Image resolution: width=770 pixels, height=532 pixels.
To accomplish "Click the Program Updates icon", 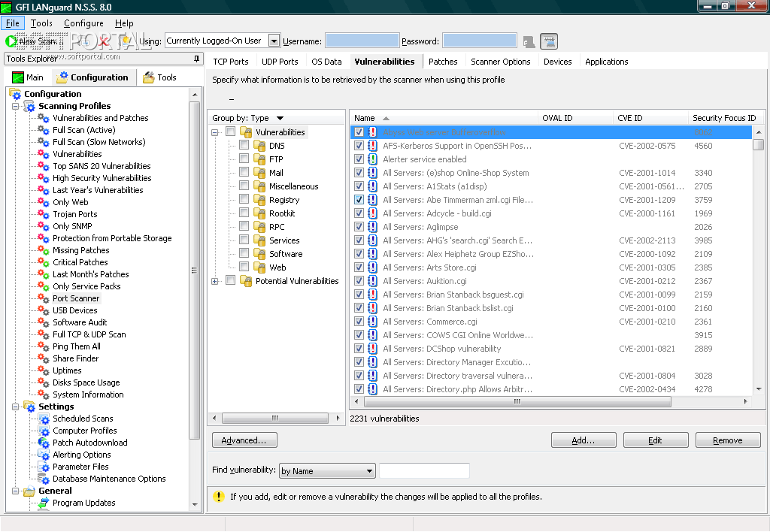I will click(x=43, y=503).
